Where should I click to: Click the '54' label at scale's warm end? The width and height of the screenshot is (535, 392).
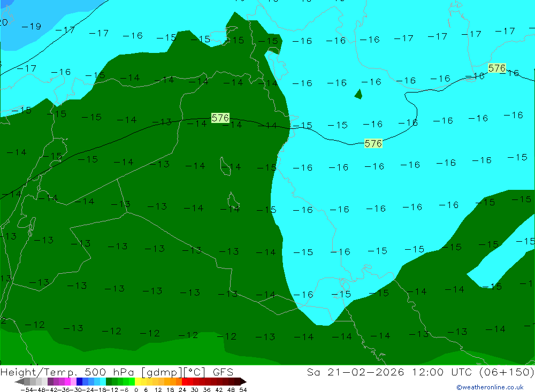(x=243, y=390)
